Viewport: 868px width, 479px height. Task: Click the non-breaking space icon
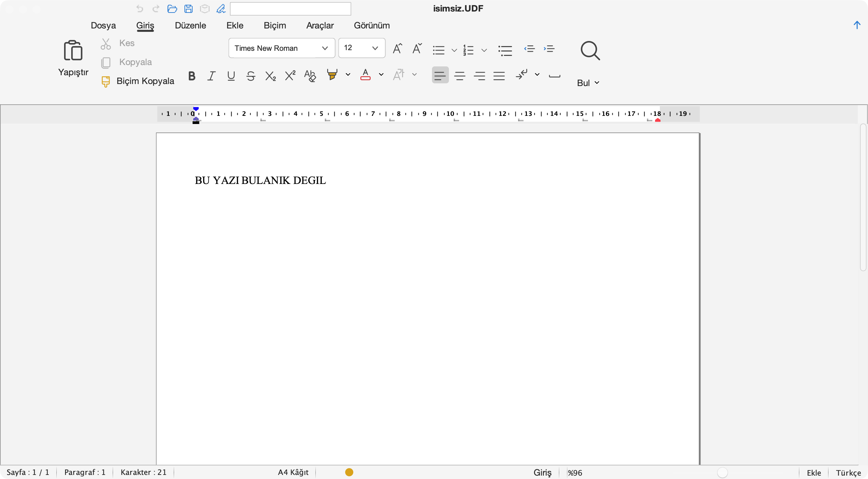tap(555, 76)
